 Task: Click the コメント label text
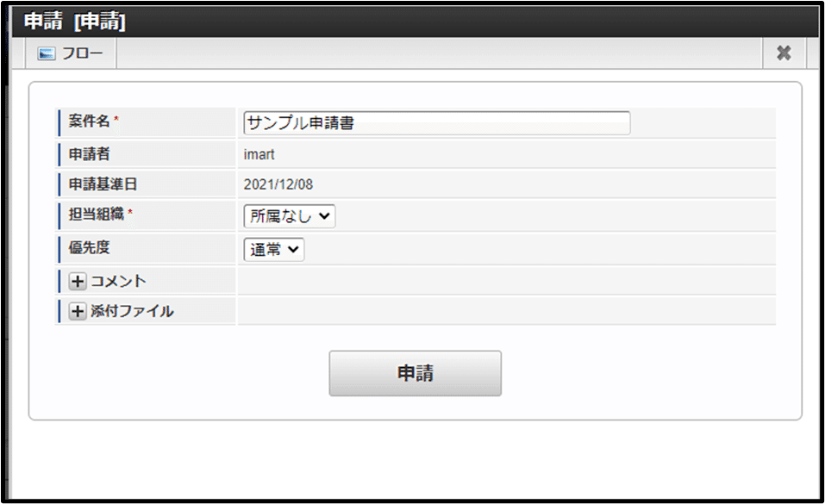pyautogui.click(x=118, y=282)
